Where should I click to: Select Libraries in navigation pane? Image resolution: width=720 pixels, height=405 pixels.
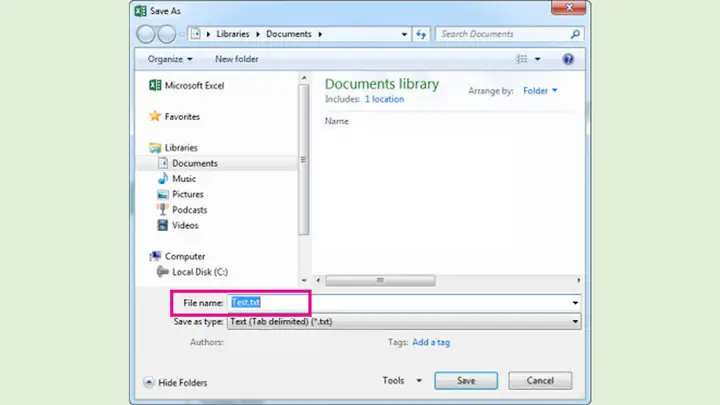tap(181, 148)
